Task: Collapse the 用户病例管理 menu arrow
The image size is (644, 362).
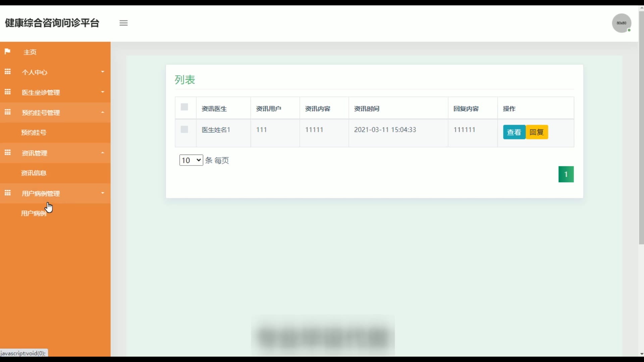Action: coord(103,193)
